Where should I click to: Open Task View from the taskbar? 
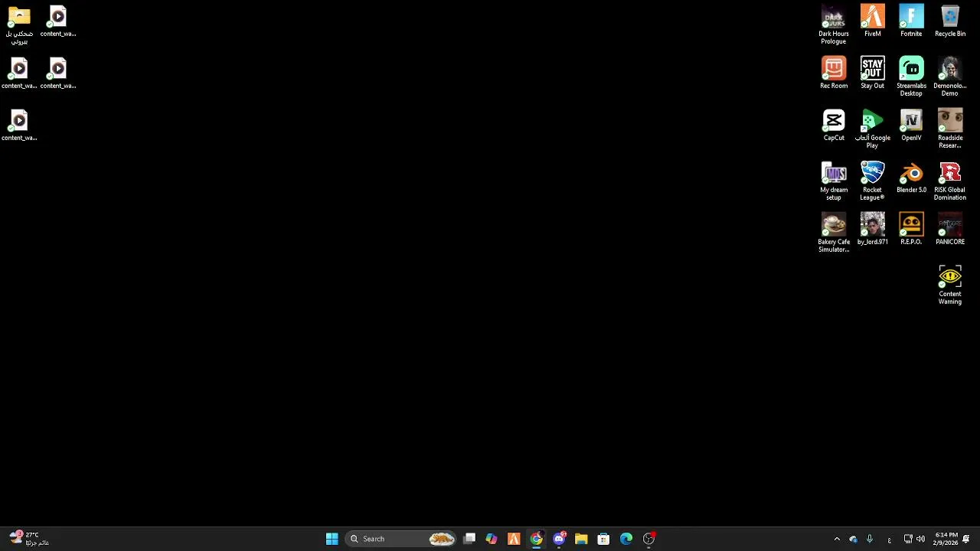coord(469,539)
